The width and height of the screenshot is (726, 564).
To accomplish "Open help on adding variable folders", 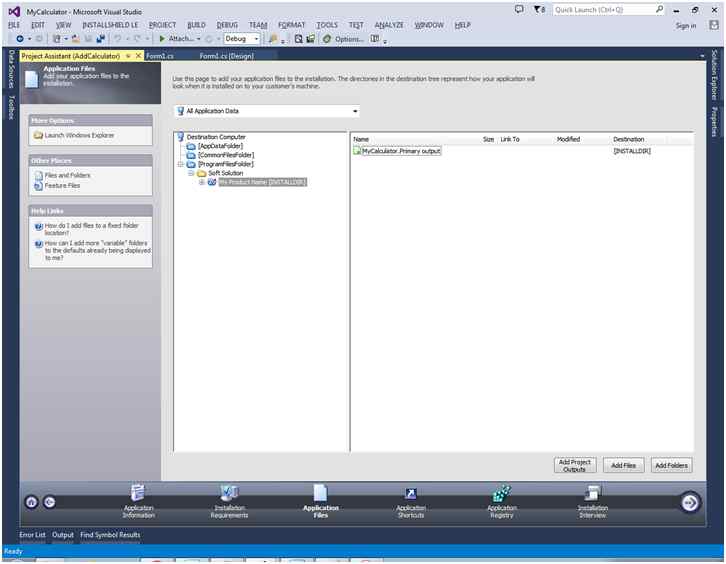I will (97, 250).
